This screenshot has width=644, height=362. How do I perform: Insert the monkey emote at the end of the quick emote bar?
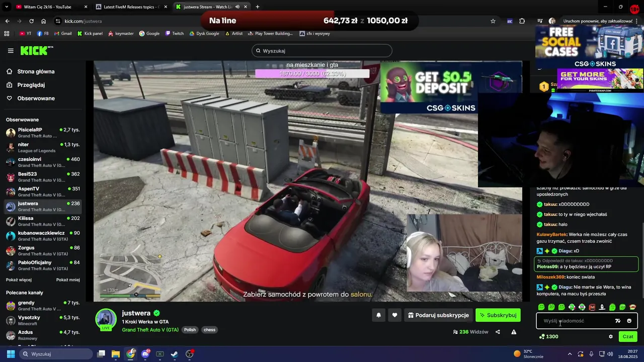point(632,307)
